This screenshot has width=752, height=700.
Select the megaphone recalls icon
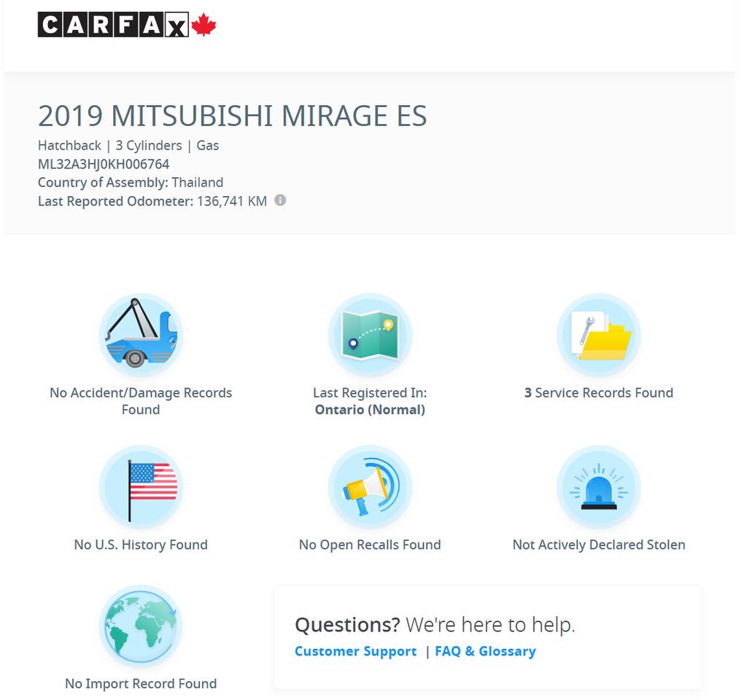point(370,487)
